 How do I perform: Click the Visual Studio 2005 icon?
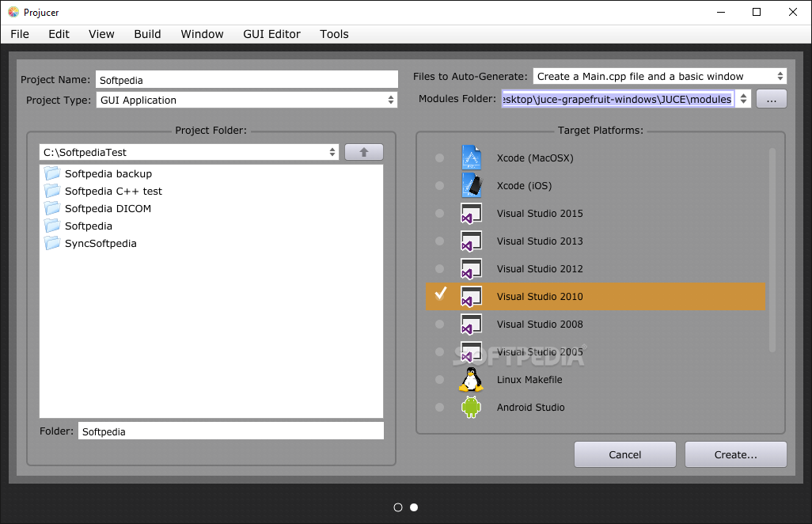point(471,351)
